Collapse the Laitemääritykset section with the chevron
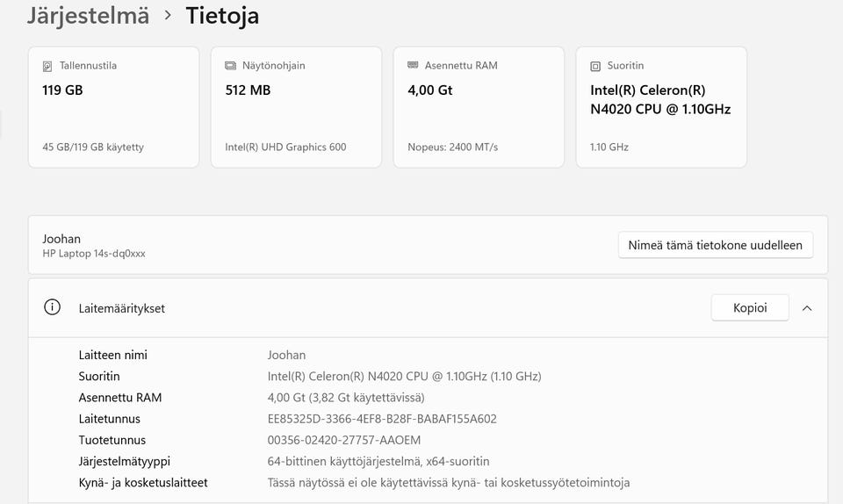Image resolution: width=843 pixels, height=504 pixels. (x=806, y=308)
